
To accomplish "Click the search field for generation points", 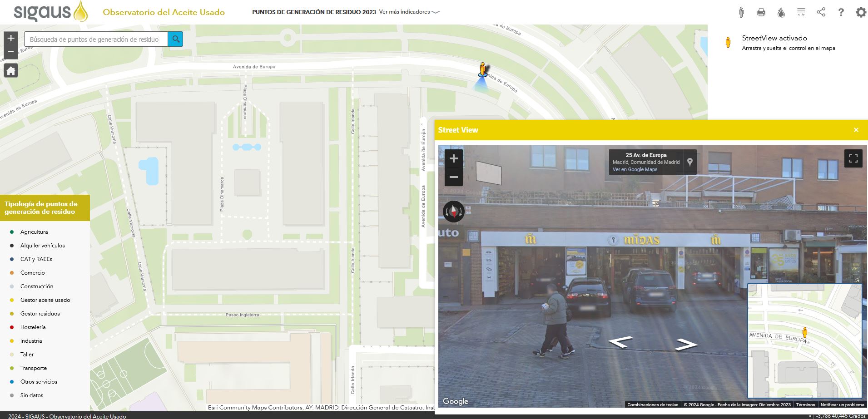I will 95,39.
